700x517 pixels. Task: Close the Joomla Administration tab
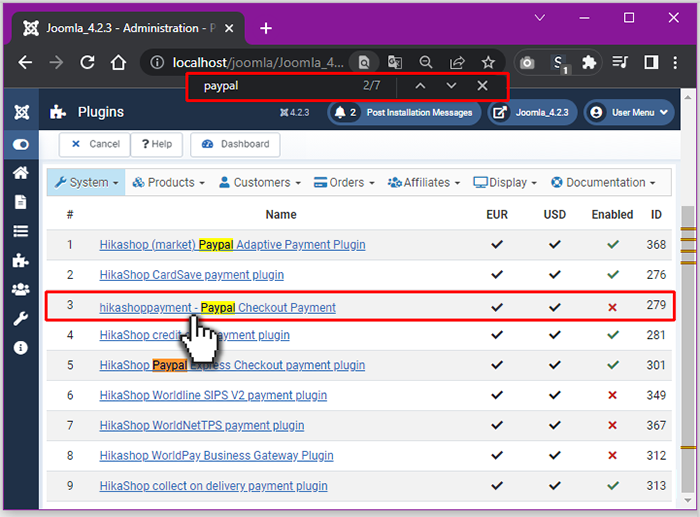229,29
